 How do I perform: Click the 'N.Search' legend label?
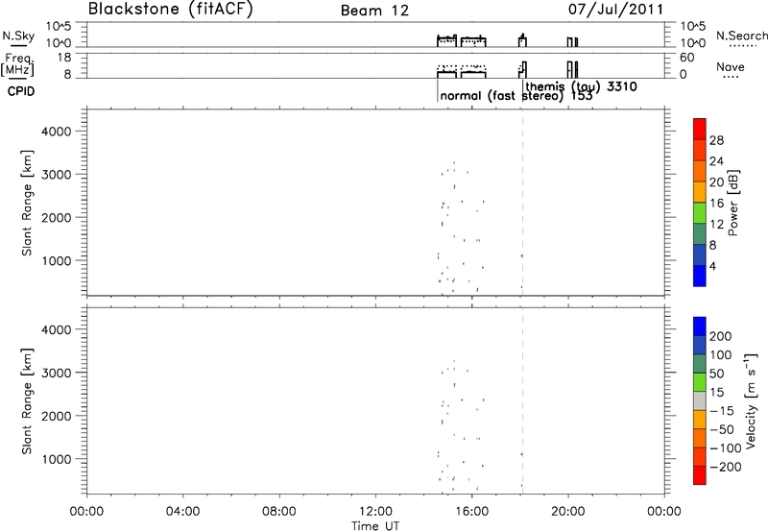pos(742,36)
